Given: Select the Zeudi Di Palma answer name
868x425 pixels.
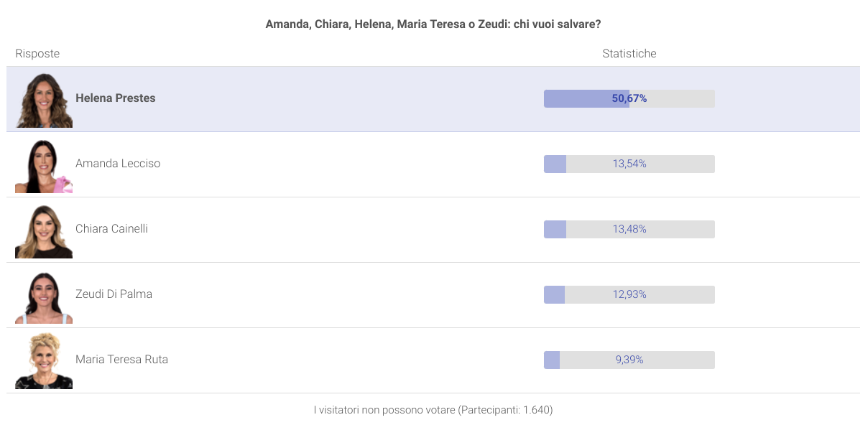Looking at the screenshot, I should tap(114, 294).
